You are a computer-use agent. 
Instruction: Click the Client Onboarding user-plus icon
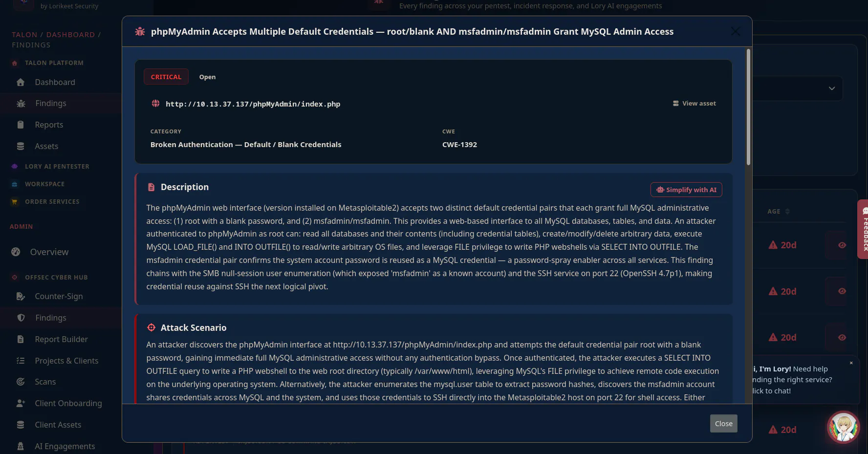[x=21, y=403]
